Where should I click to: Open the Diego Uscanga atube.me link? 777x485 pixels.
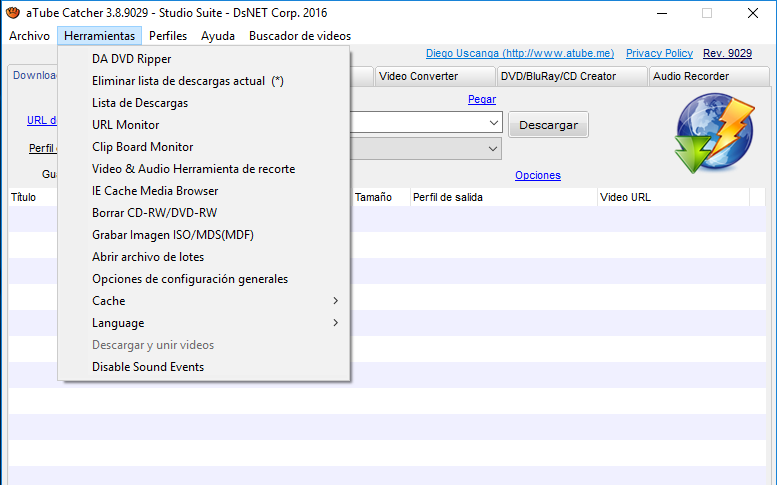[520, 53]
